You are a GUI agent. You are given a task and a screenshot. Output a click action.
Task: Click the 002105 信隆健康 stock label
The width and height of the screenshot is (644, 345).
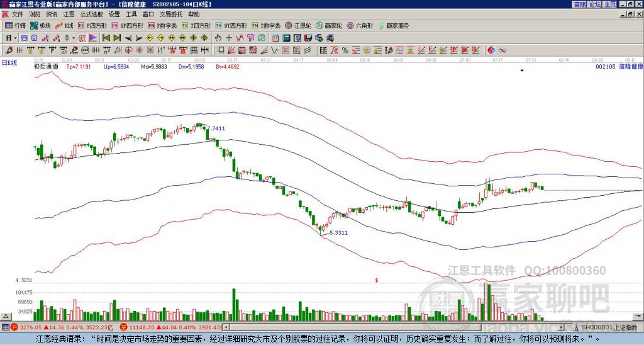[619, 66]
